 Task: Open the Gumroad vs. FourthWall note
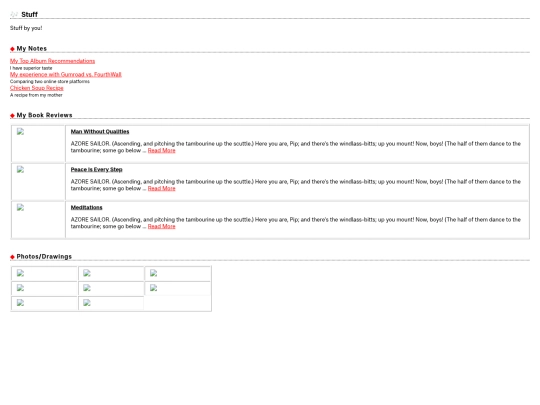tap(66, 74)
